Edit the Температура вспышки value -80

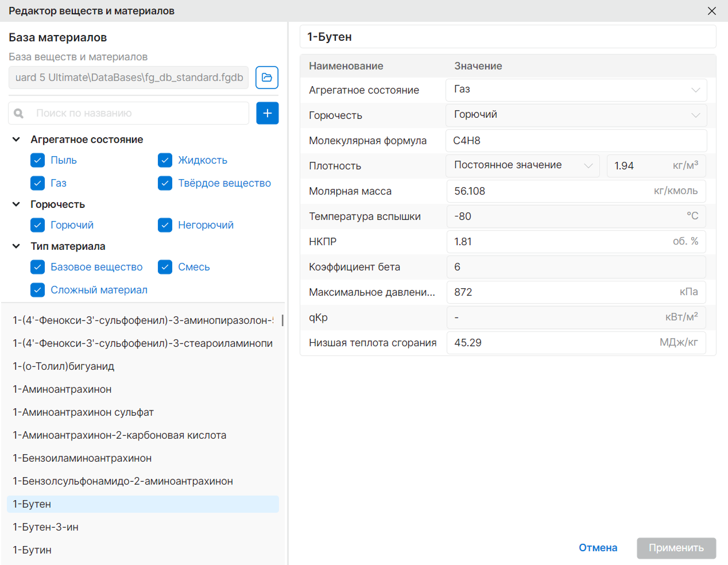click(x=576, y=216)
